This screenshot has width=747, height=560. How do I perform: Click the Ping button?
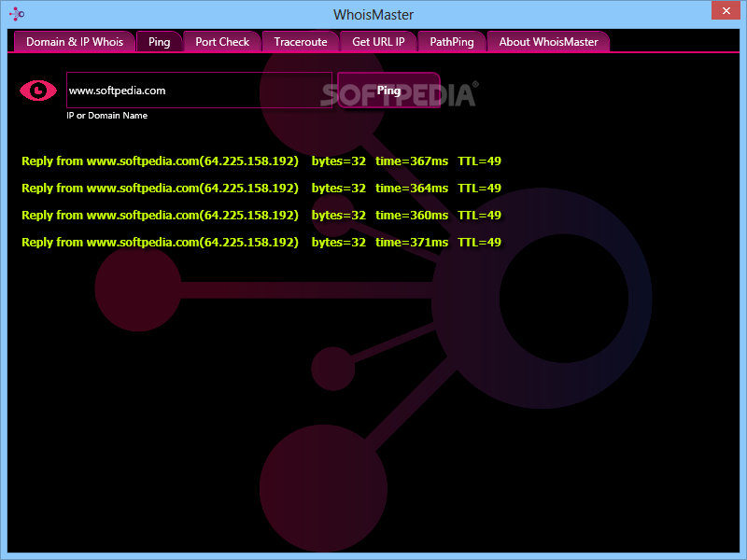tap(388, 91)
